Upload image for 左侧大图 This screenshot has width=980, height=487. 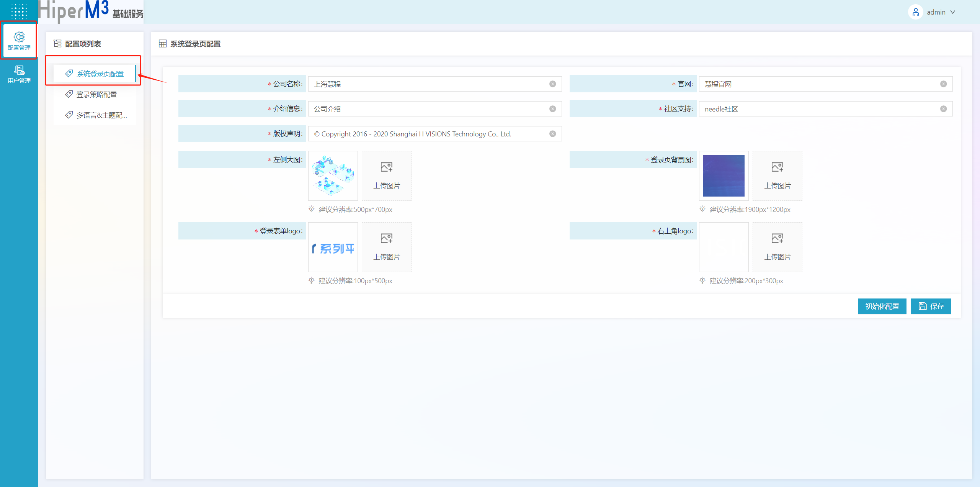[x=386, y=175]
